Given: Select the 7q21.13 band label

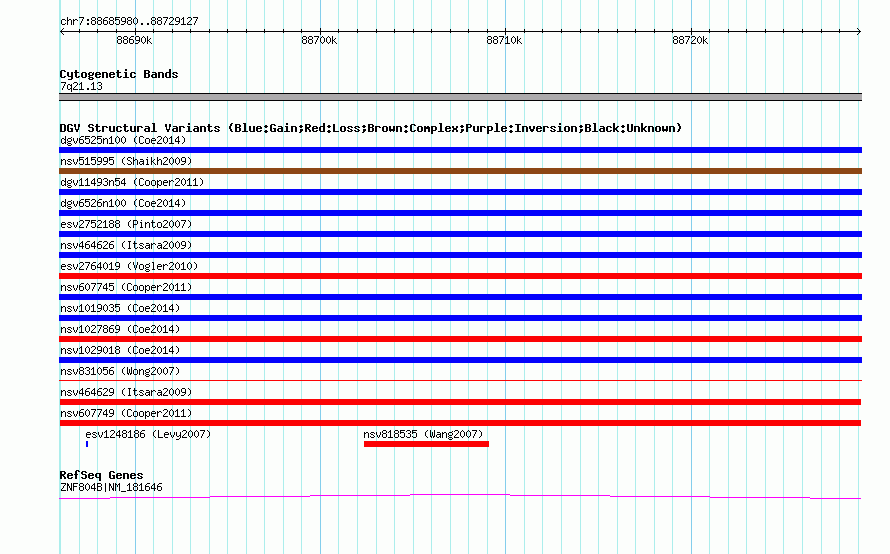Looking at the screenshot, I should click(82, 86).
